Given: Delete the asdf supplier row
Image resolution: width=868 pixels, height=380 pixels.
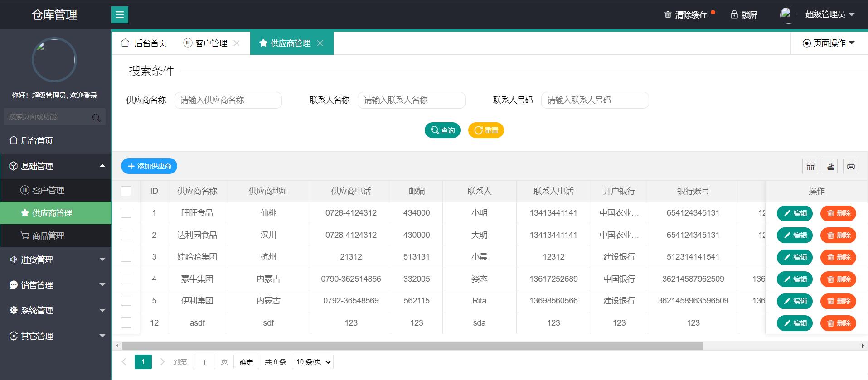Looking at the screenshot, I should [839, 323].
